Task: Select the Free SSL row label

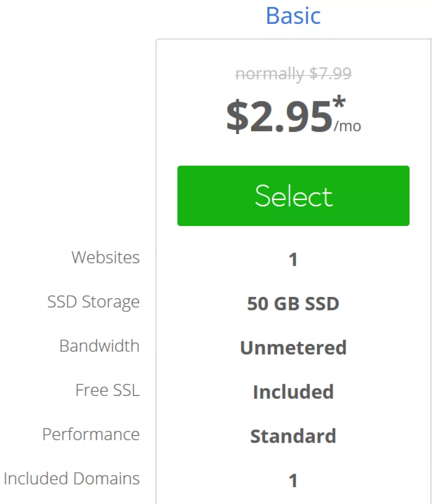Action: coord(107,390)
